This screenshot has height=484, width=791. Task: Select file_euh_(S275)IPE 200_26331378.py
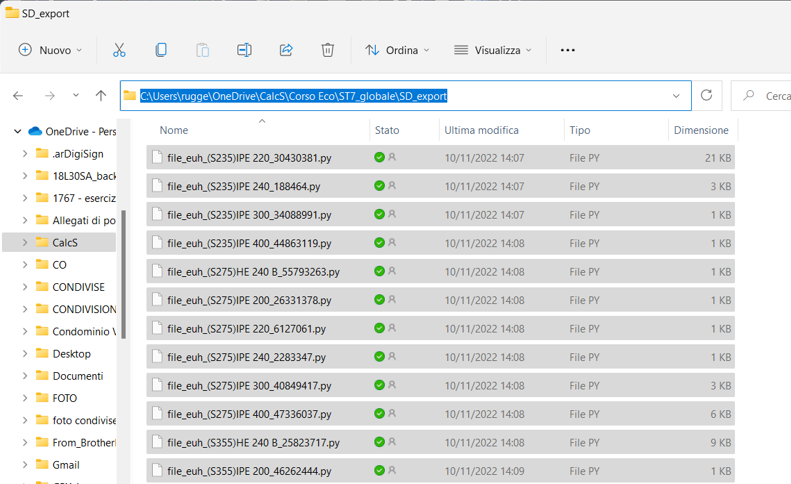tap(440, 300)
